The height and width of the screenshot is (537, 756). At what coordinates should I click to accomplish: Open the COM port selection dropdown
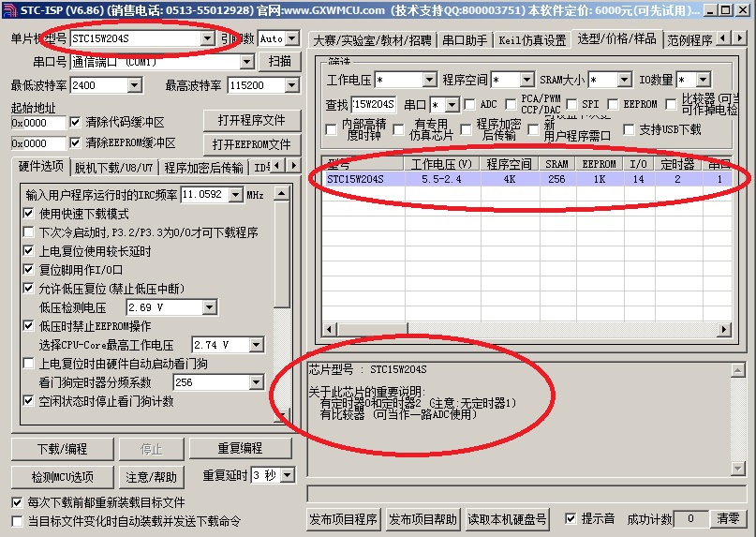[247, 61]
